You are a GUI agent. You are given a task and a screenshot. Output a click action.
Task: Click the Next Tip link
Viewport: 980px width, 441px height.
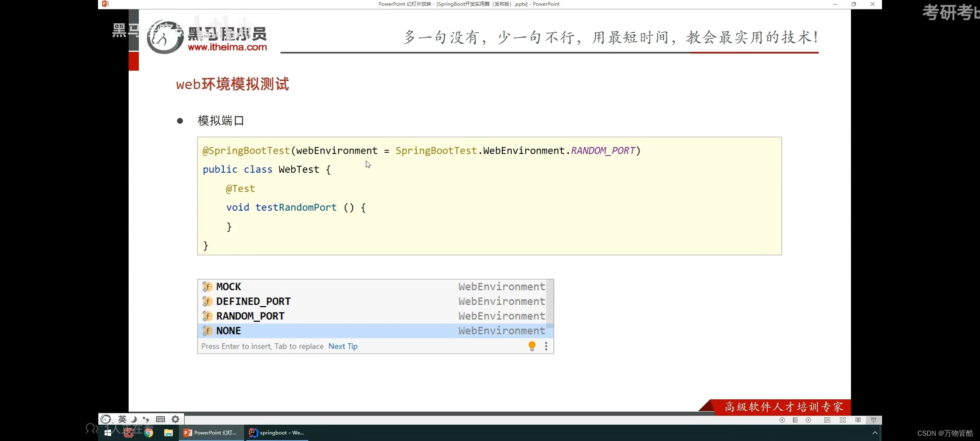click(343, 346)
